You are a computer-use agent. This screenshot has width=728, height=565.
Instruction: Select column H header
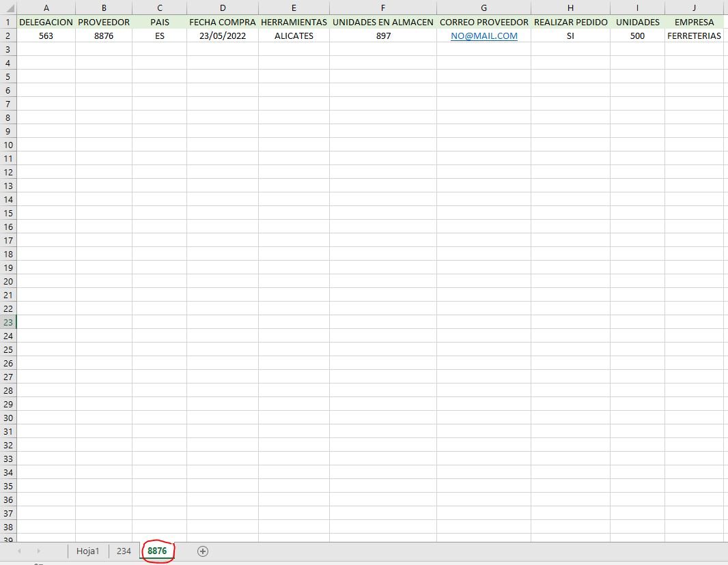pos(571,8)
